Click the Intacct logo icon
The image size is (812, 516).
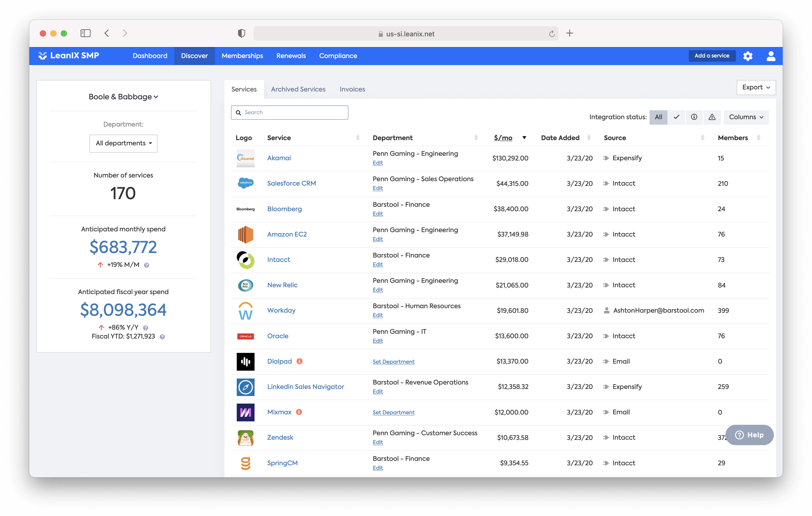(245, 260)
